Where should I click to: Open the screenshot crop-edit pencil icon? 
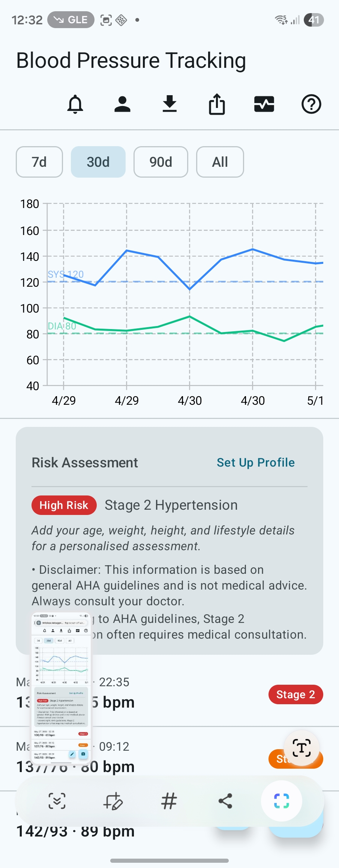pos(113,801)
